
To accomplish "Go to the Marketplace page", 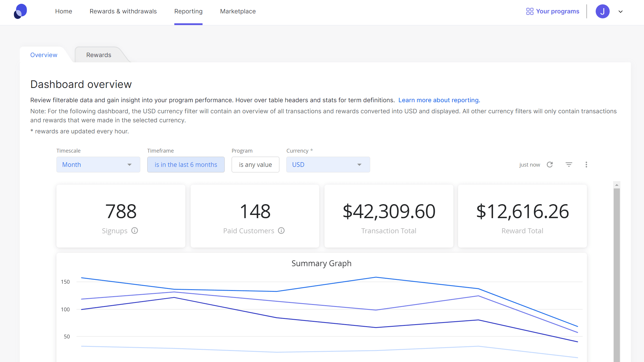I will pyautogui.click(x=238, y=11).
